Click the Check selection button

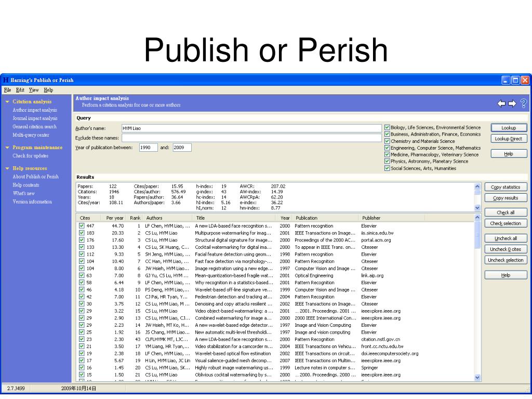[506, 223]
